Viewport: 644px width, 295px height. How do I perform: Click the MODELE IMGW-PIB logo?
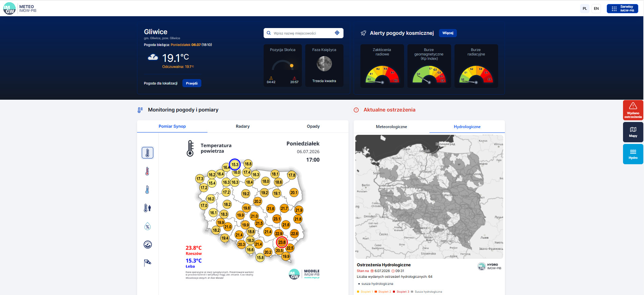(x=304, y=274)
